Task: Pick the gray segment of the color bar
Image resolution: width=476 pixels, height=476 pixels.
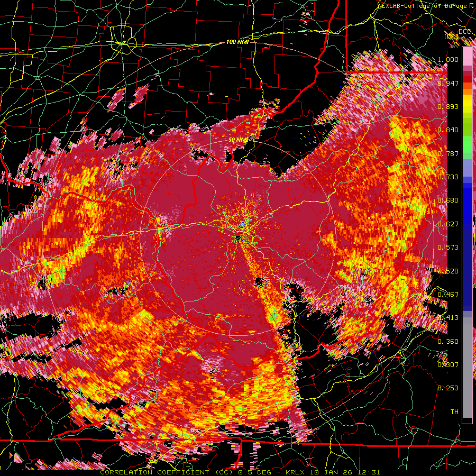Action: pyautogui.click(x=467, y=368)
